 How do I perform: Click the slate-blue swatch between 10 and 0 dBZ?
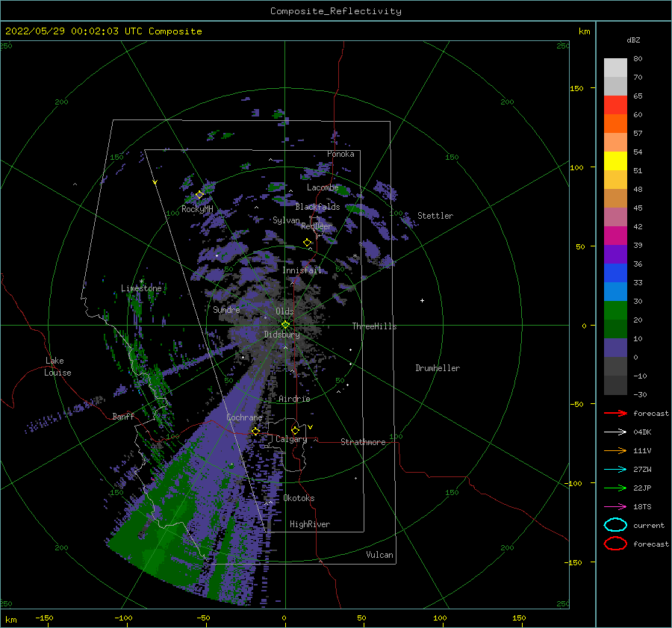[x=615, y=347]
